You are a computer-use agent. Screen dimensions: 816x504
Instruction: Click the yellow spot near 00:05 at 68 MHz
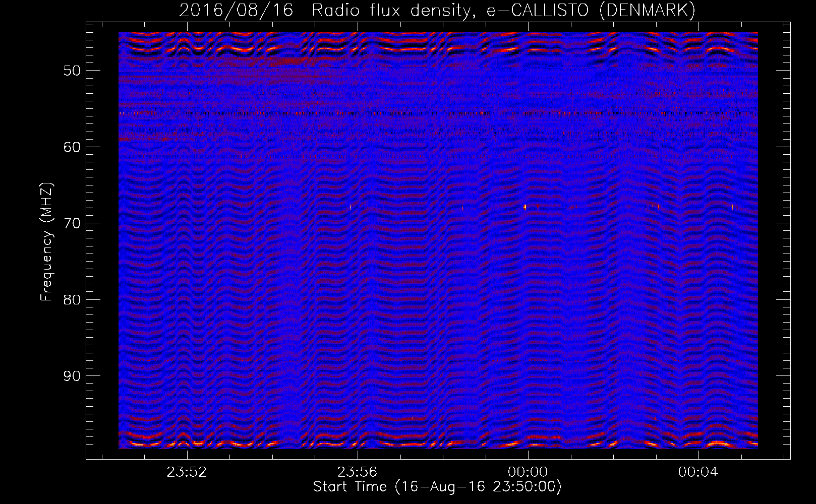pyautogui.click(x=732, y=207)
